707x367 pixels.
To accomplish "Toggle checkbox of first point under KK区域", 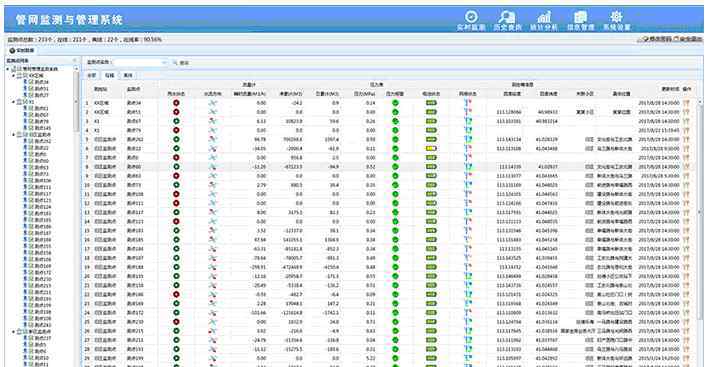I will click(x=31, y=82).
